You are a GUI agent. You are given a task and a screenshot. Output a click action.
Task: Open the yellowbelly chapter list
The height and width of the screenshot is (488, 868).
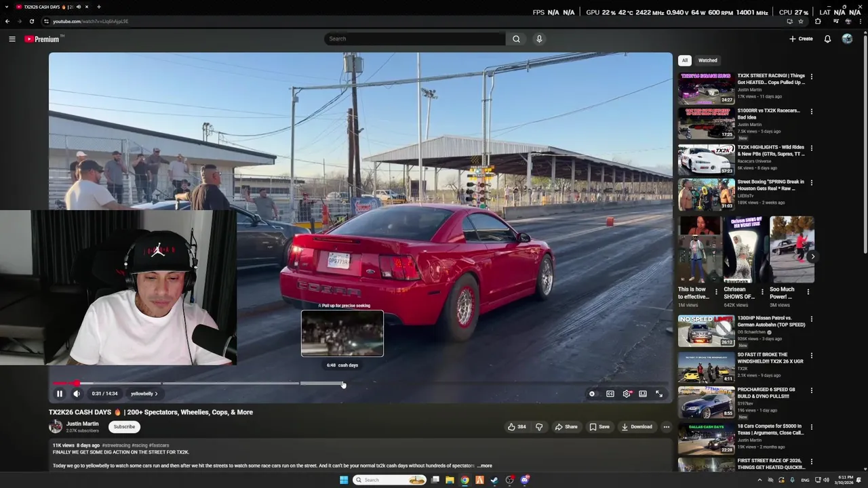pyautogui.click(x=144, y=394)
